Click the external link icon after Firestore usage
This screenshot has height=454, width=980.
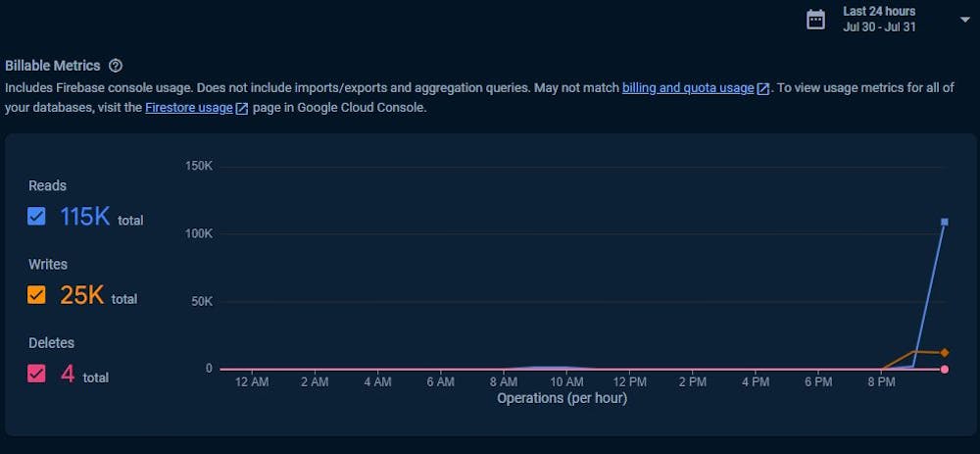242,108
